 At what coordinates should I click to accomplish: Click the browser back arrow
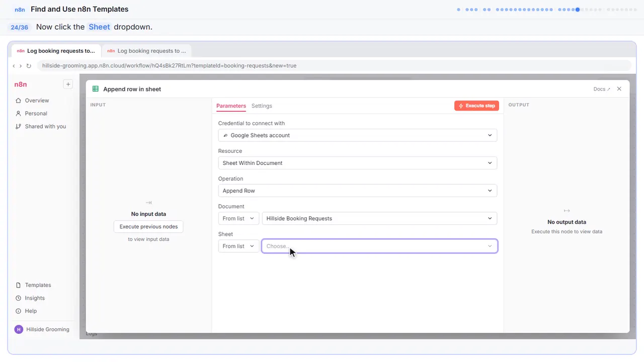(x=14, y=66)
